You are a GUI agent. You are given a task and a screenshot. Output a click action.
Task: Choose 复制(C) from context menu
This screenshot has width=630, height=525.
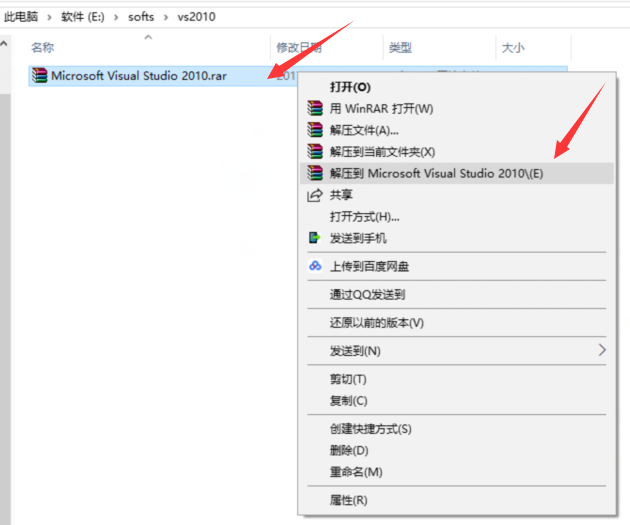click(456, 401)
